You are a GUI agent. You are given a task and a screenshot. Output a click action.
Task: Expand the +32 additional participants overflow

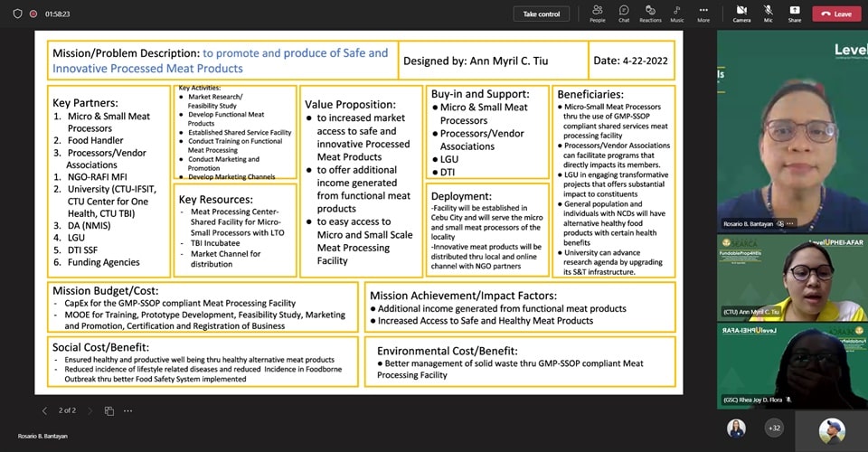(774, 428)
